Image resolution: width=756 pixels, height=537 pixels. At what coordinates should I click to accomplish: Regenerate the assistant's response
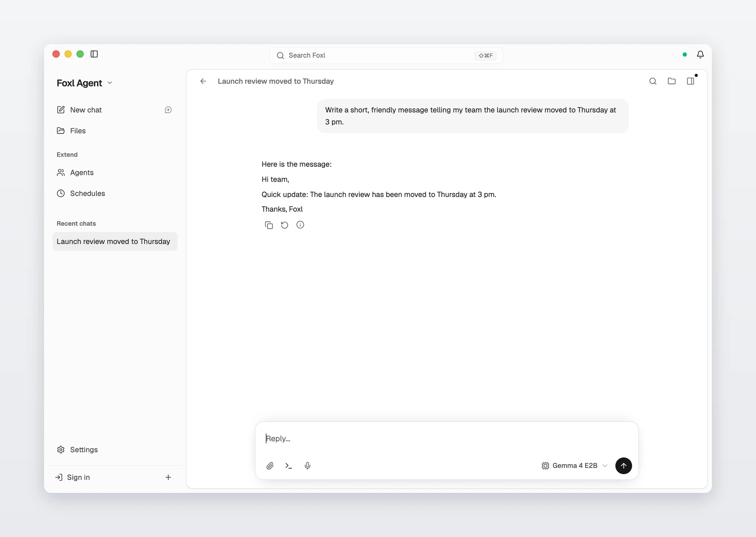coord(284,225)
